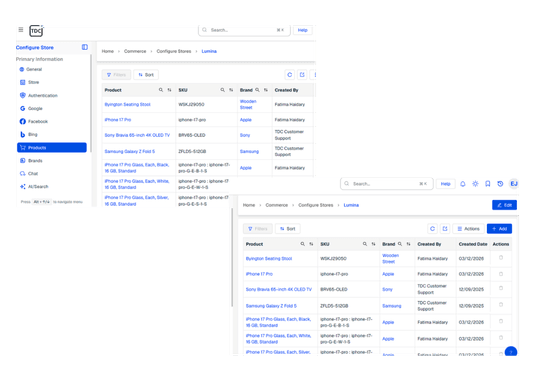Click Sort button in upper-left view
540x384 pixels.
(146, 75)
